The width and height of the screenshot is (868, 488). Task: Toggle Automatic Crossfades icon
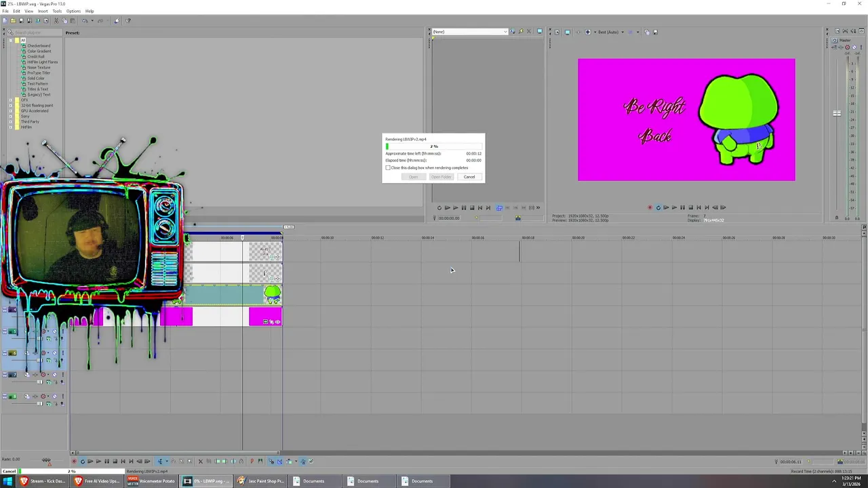[279, 462]
